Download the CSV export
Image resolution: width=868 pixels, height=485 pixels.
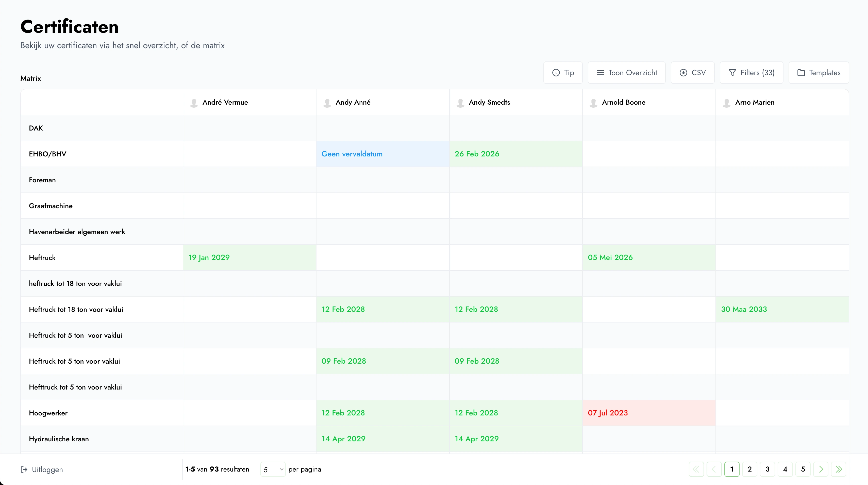(x=692, y=72)
